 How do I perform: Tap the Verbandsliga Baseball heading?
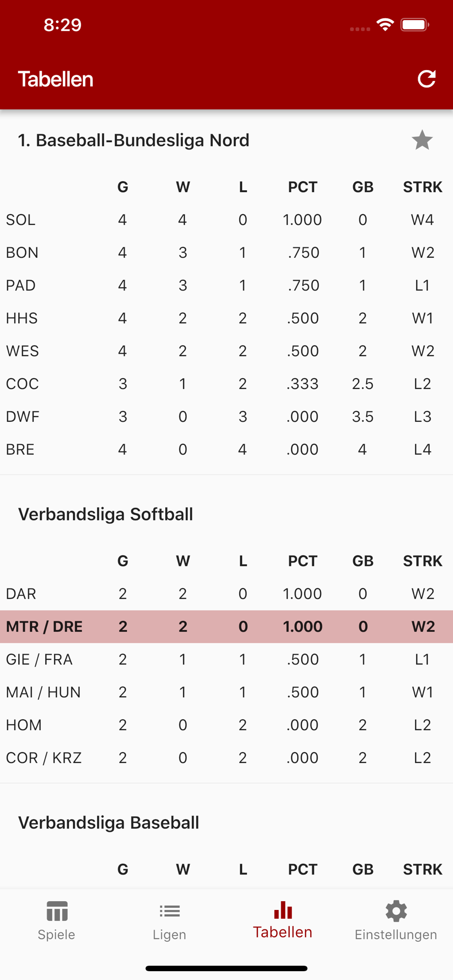coord(108,823)
